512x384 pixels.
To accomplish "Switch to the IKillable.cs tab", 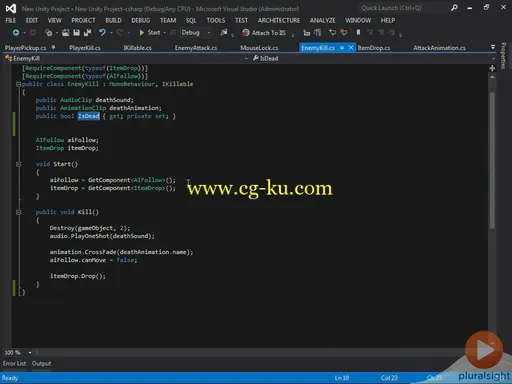I will tap(138, 48).
